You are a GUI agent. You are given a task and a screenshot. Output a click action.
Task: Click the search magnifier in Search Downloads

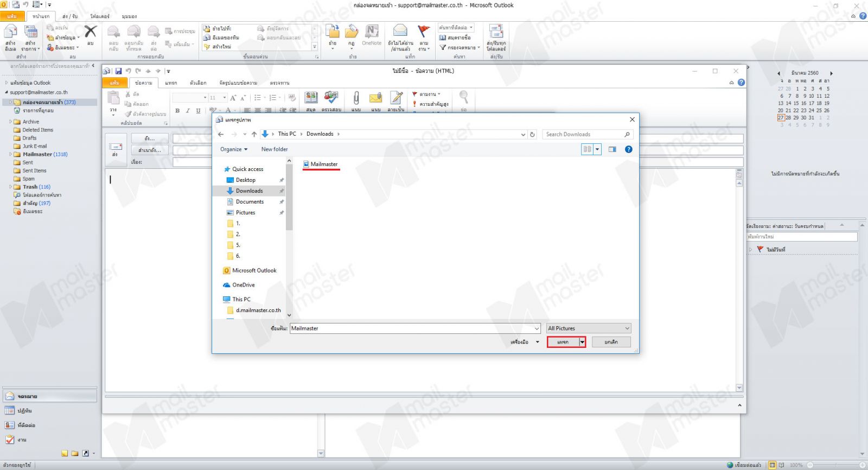pos(627,134)
